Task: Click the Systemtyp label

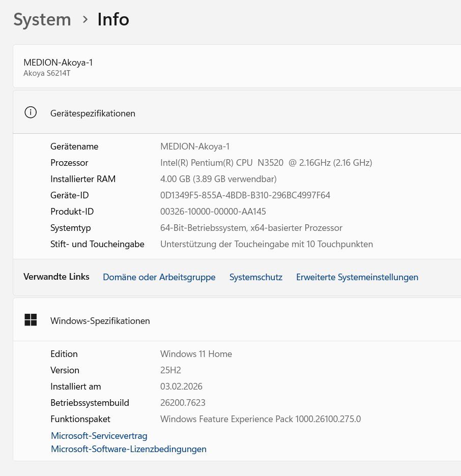Action: click(70, 228)
